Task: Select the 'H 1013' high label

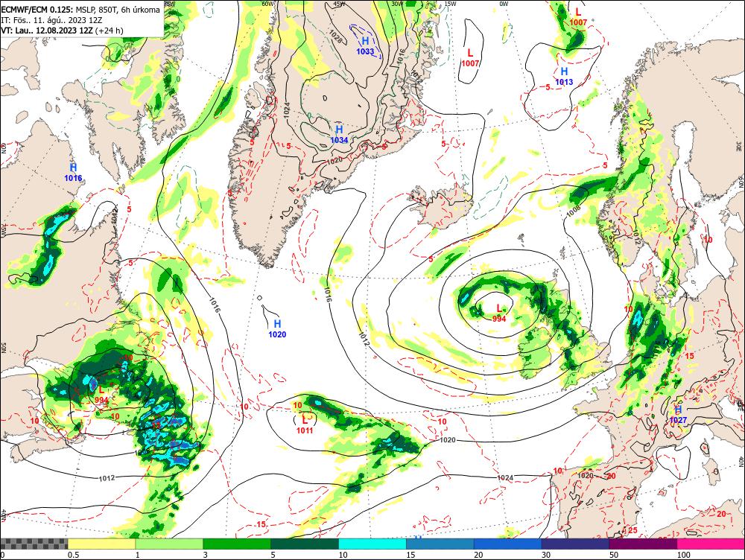Action: 564,76
